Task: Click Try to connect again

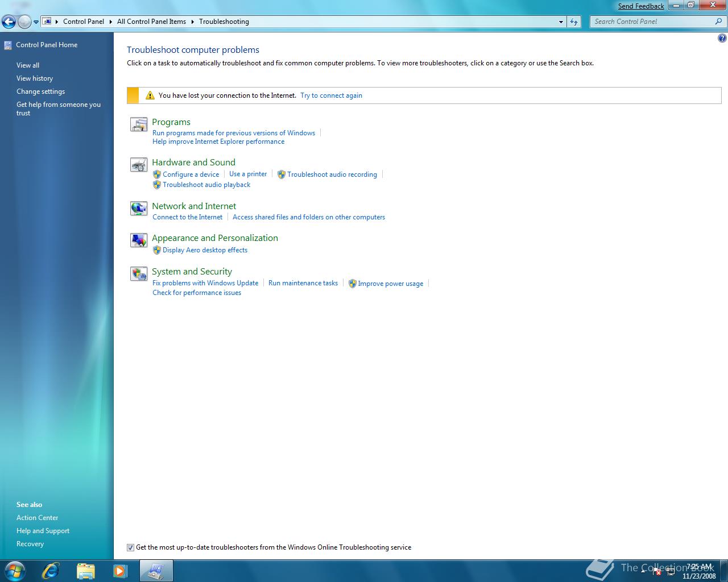Action: point(331,95)
